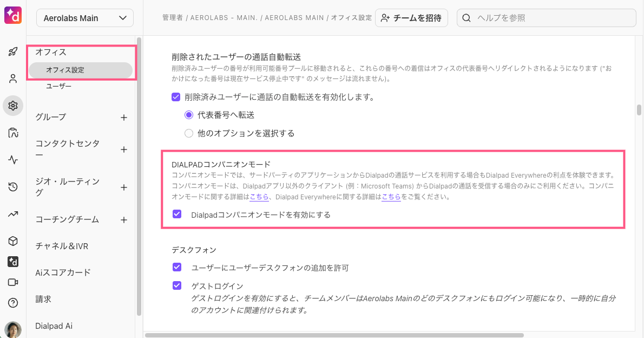Image resolution: width=644 pixels, height=338 pixels.
Task: Open グループ in the side menu
Action: click(x=50, y=117)
